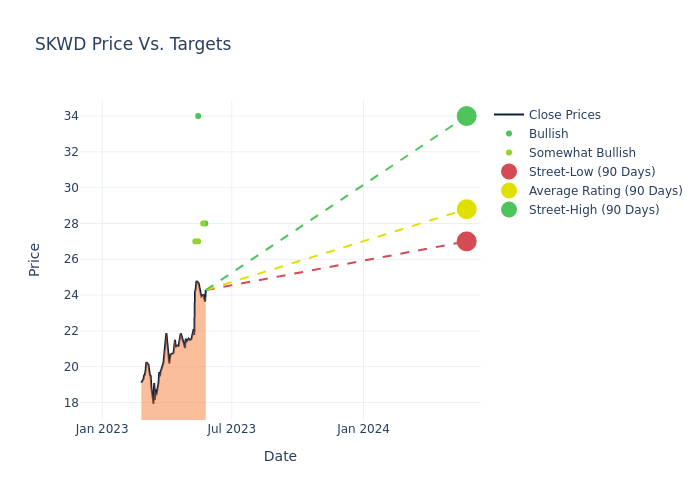Click the Somewhat Bullish dots at price 28
700x500 pixels.
point(204,223)
